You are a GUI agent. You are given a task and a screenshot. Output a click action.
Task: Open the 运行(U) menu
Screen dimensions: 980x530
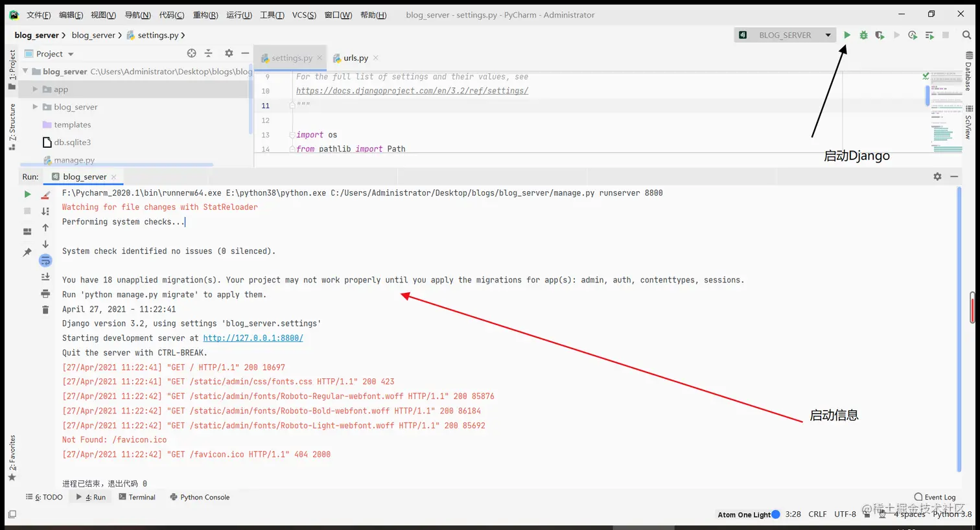point(239,15)
